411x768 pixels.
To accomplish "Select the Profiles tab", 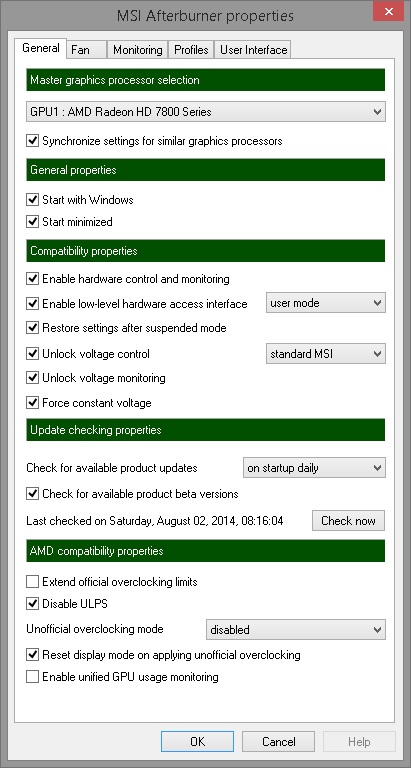I will (x=191, y=49).
